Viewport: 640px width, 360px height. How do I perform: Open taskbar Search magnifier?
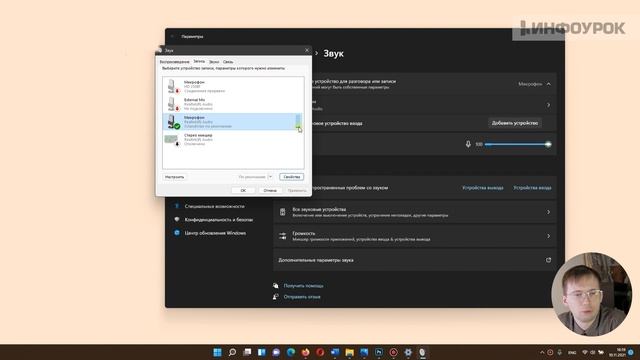232,352
